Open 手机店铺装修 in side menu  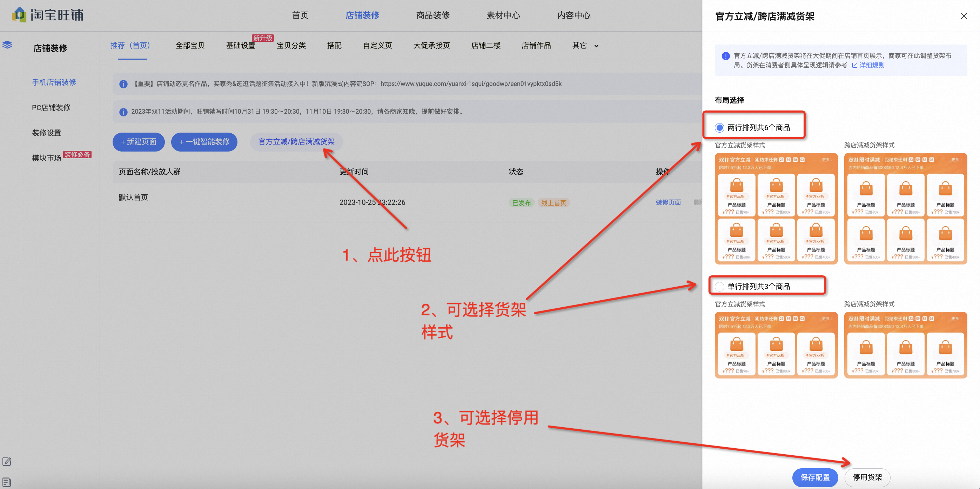click(x=54, y=82)
